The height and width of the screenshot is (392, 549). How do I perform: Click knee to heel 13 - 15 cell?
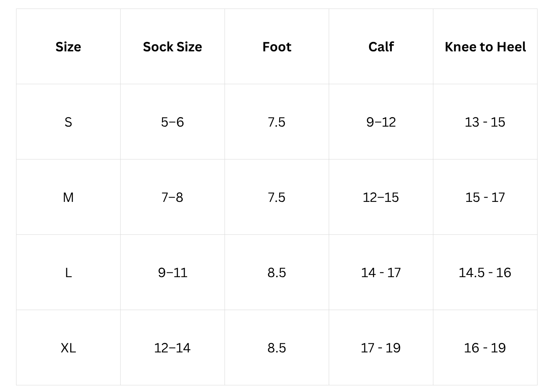coord(485,122)
